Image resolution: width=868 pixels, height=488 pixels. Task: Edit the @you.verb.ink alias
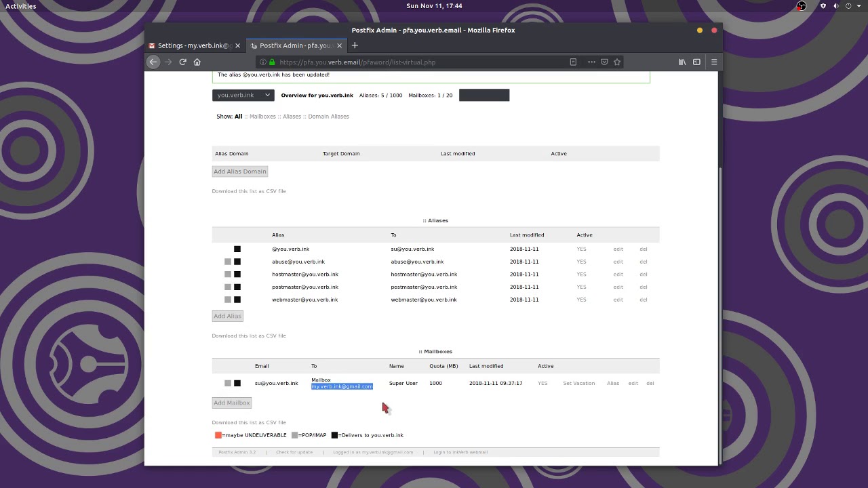pyautogui.click(x=618, y=249)
